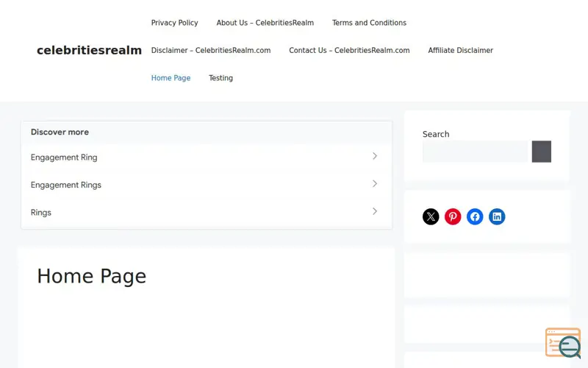This screenshot has height=368, width=588.
Task: Open the Facebook social icon
Action: click(475, 216)
